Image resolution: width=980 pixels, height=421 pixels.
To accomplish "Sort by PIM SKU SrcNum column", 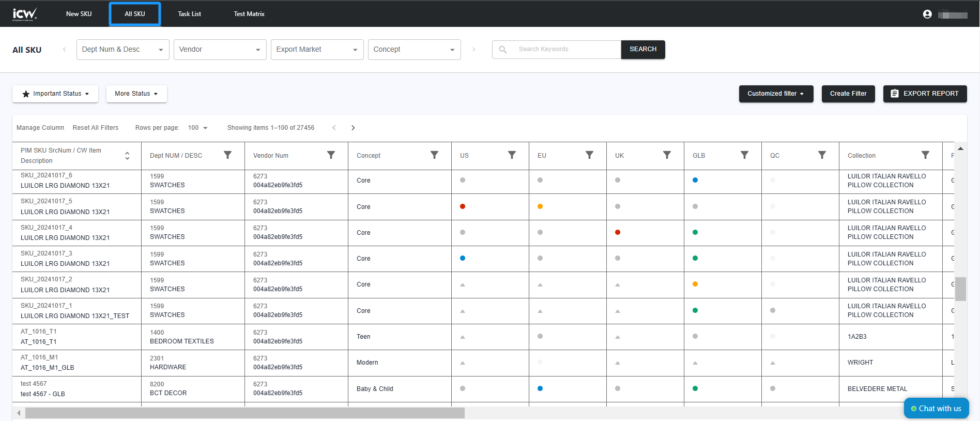I will point(127,156).
